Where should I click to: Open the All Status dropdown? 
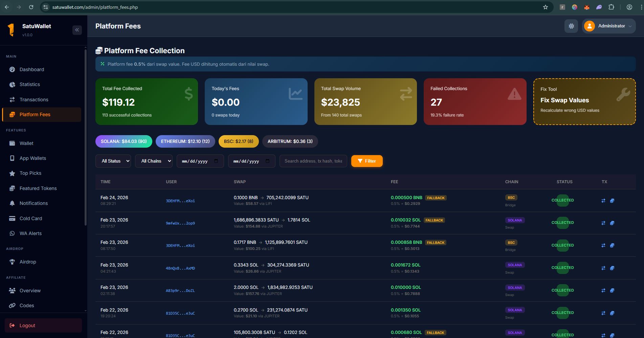coord(113,161)
